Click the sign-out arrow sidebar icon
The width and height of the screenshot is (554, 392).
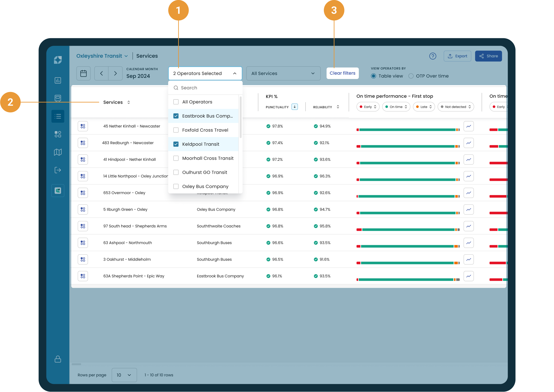coord(58,170)
